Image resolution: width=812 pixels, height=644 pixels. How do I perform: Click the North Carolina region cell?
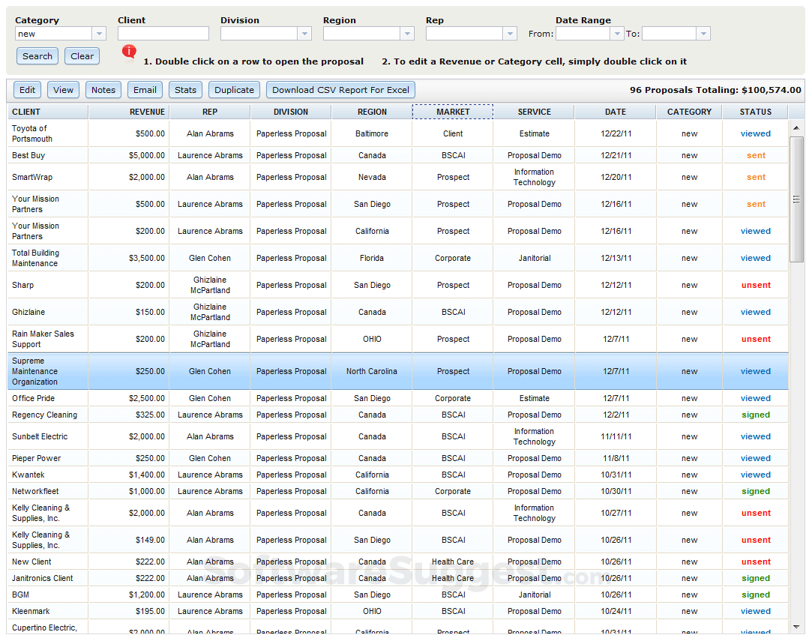tap(372, 371)
